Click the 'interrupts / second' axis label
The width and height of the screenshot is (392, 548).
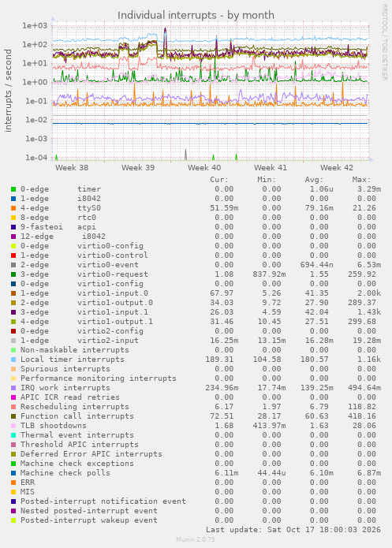[8, 91]
